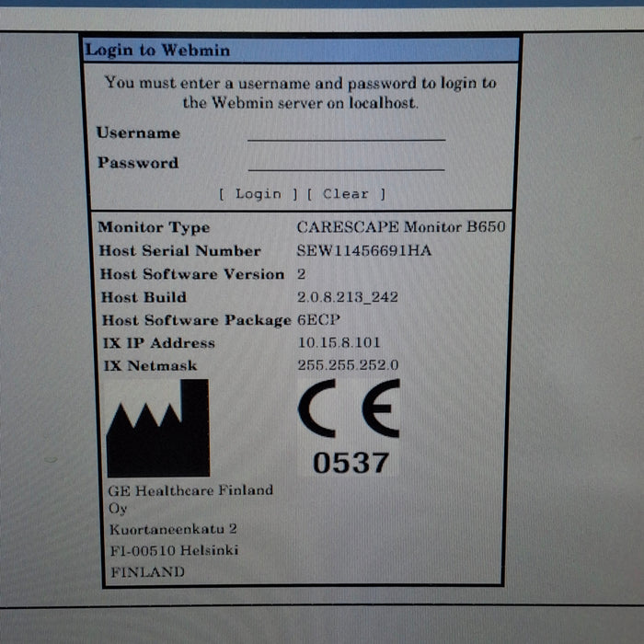This screenshot has height=644, width=644.
Task: Select serial number SEW11456691HA
Action: [364, 250]
